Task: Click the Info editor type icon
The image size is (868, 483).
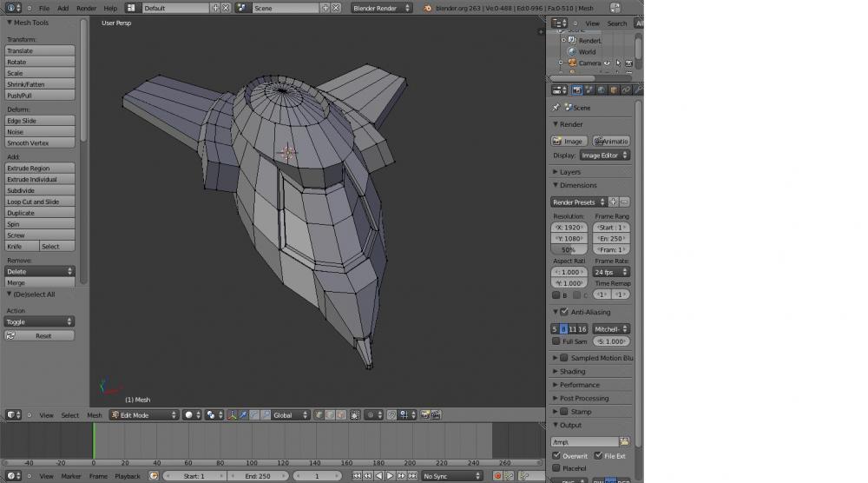Action: (x=13, y=8)
